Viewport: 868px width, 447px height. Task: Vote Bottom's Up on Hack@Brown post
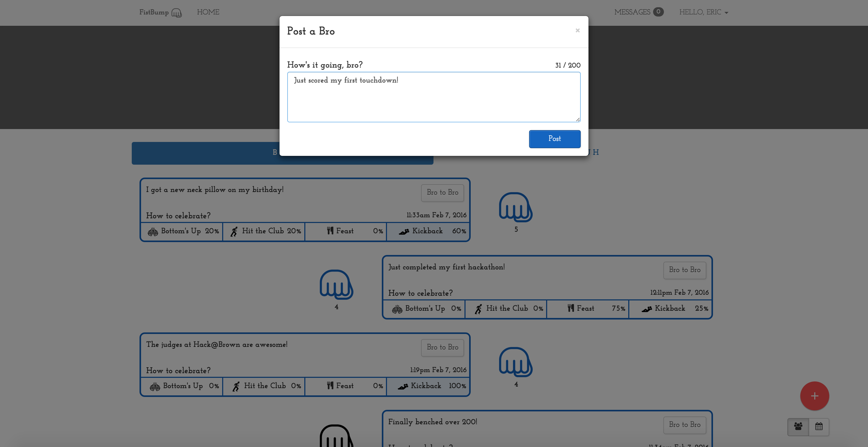click(x=182, y=386)
